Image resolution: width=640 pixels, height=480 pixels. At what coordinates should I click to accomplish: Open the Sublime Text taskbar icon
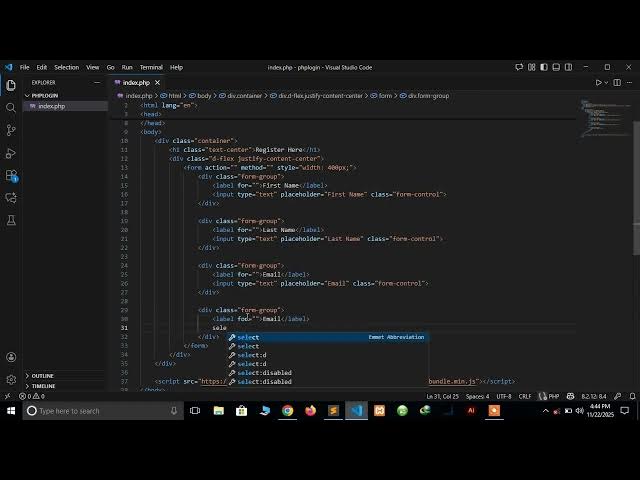pos(333,411)
